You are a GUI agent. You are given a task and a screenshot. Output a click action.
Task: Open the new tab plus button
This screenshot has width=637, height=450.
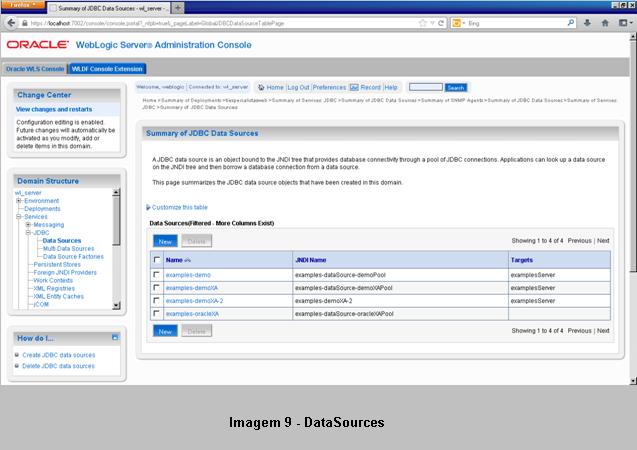[x=178, y=7]
